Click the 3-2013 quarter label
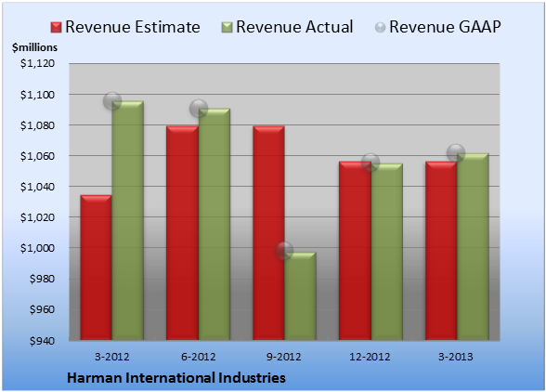This screenshot has width=546, height=392. (456, 357)
